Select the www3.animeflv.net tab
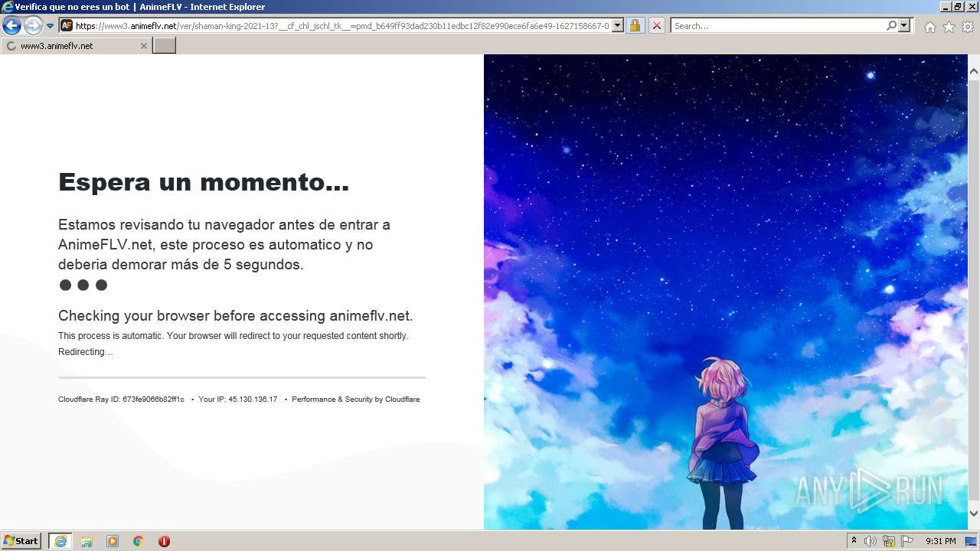 point(75,46)
